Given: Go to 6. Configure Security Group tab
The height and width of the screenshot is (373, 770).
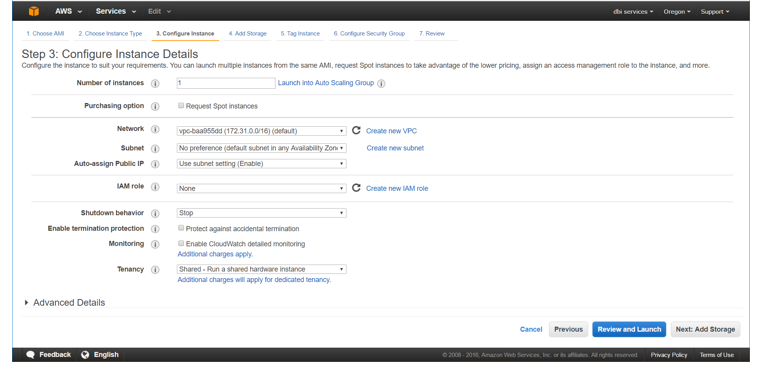Looking at the screenshot, I should pos(369,34).
